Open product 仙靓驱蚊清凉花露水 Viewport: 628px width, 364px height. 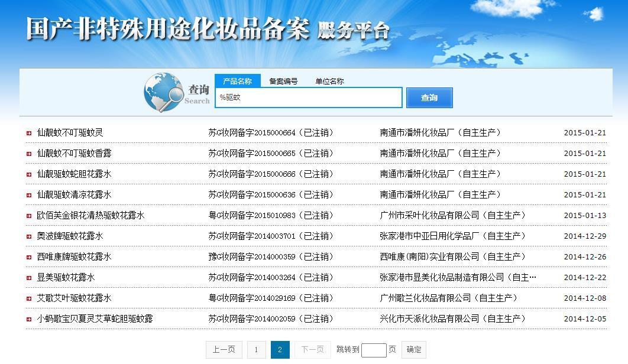(x=74, y=195)
